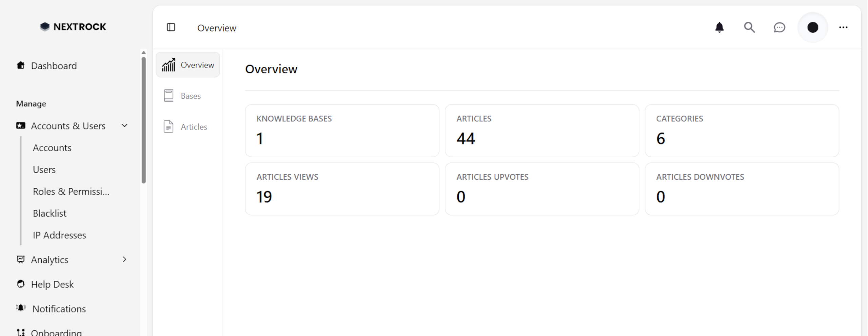Open the Users page link
Viewport: 868px width, 336px height.
pos(44,170)
